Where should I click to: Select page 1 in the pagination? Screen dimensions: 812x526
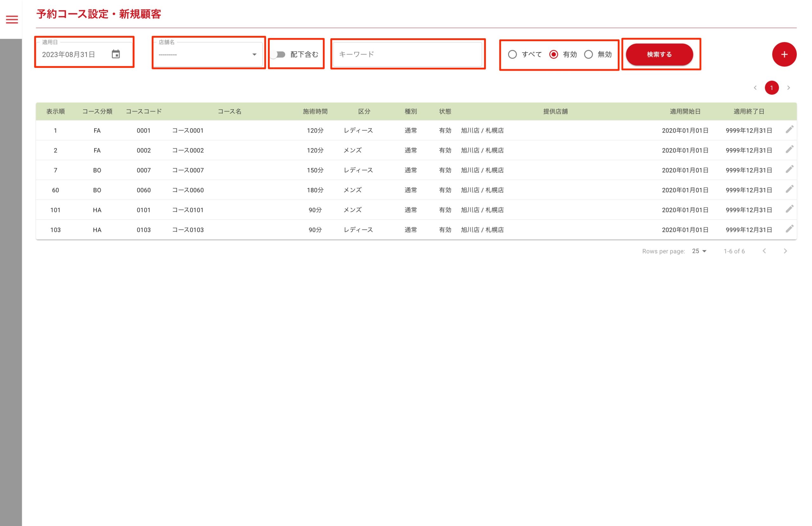771,88
